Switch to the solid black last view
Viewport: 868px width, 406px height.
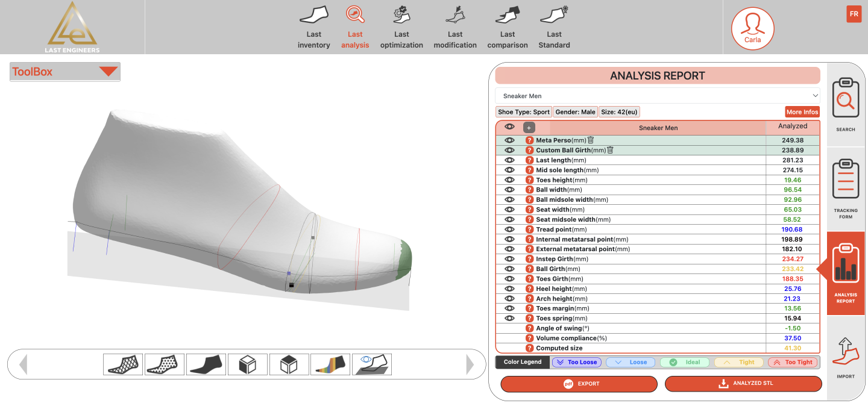[206, 364]
